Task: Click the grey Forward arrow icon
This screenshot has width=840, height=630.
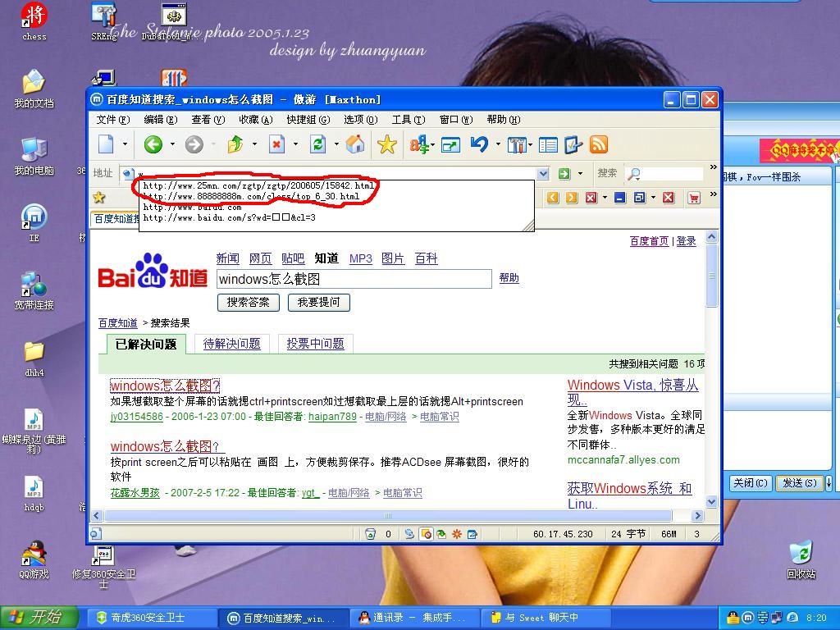Action: pos(194,144)
